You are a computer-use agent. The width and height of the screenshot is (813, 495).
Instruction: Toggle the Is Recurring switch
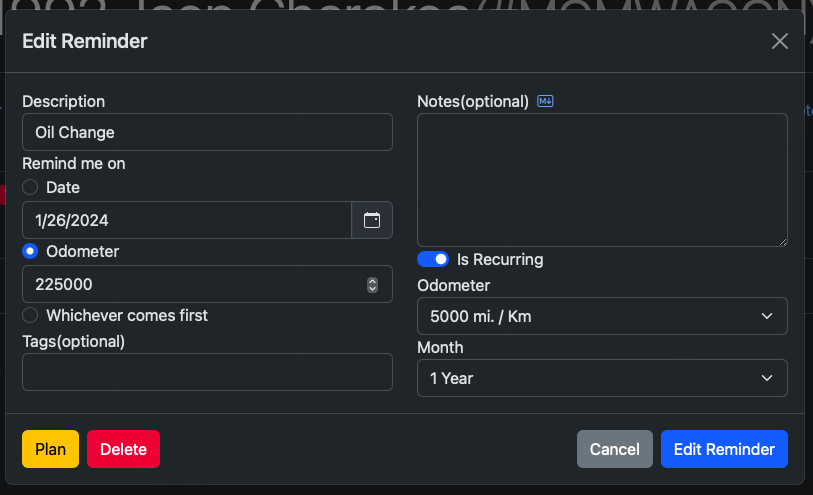[x=433, y=259]
